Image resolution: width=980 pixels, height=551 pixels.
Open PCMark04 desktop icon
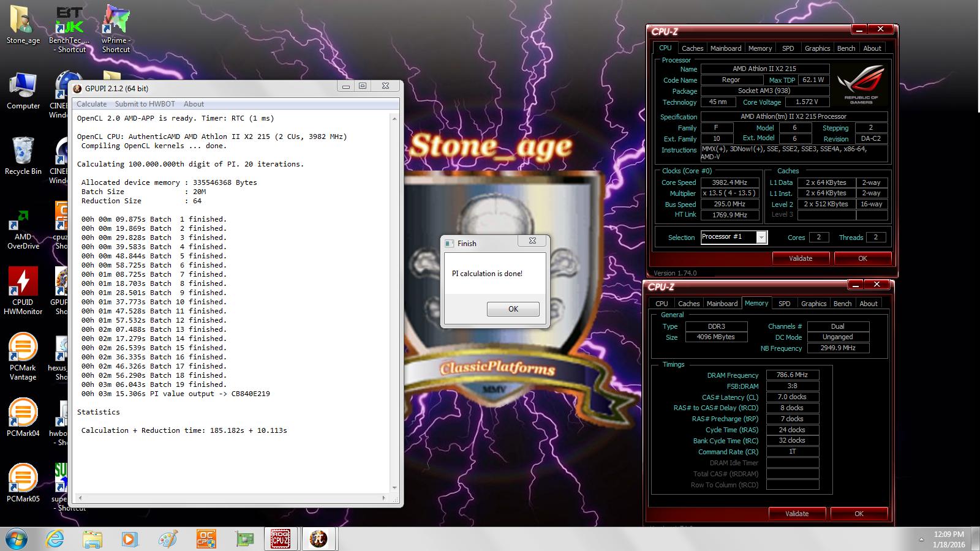click(23, 418)
